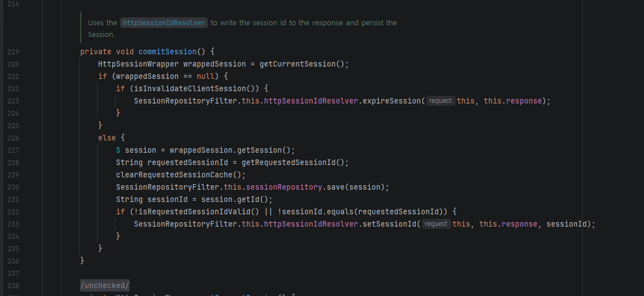Click the getSession() call on line 227
The width and height of the screenshot is (644, 296).
264,150
